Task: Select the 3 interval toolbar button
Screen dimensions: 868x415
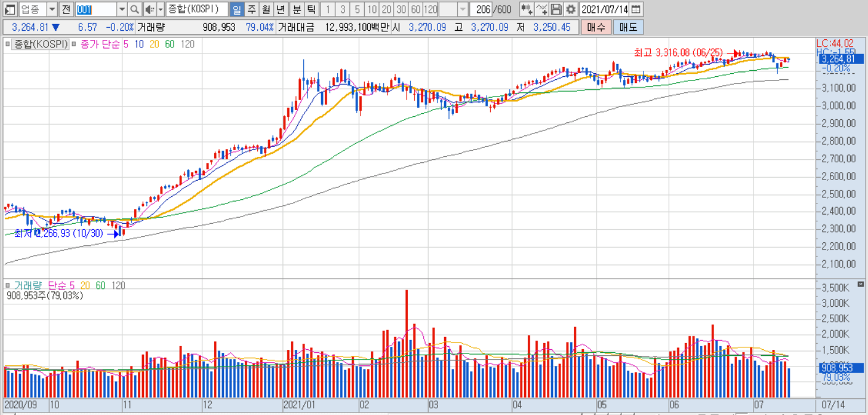Action: [x=343, y=9]
